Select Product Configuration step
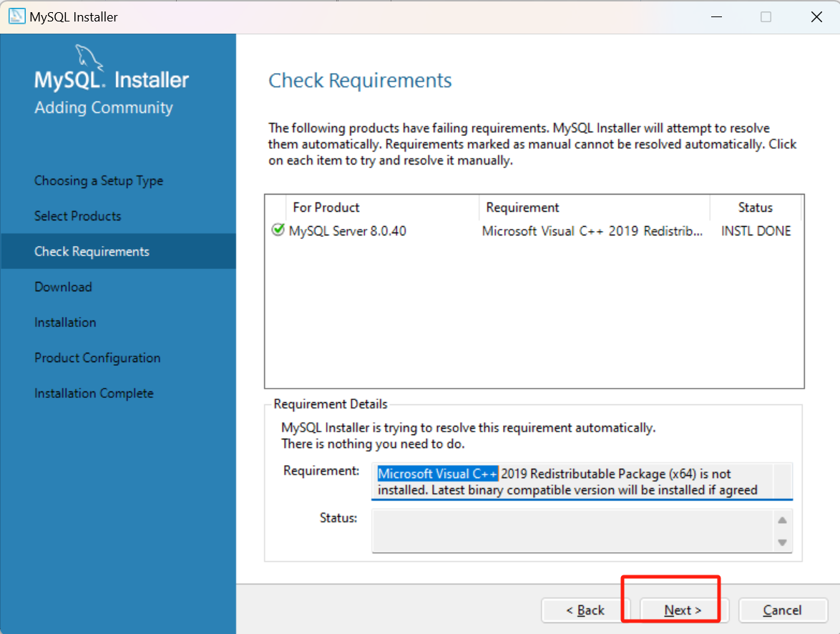The image size is (840, 634). (x=97, y=358)
